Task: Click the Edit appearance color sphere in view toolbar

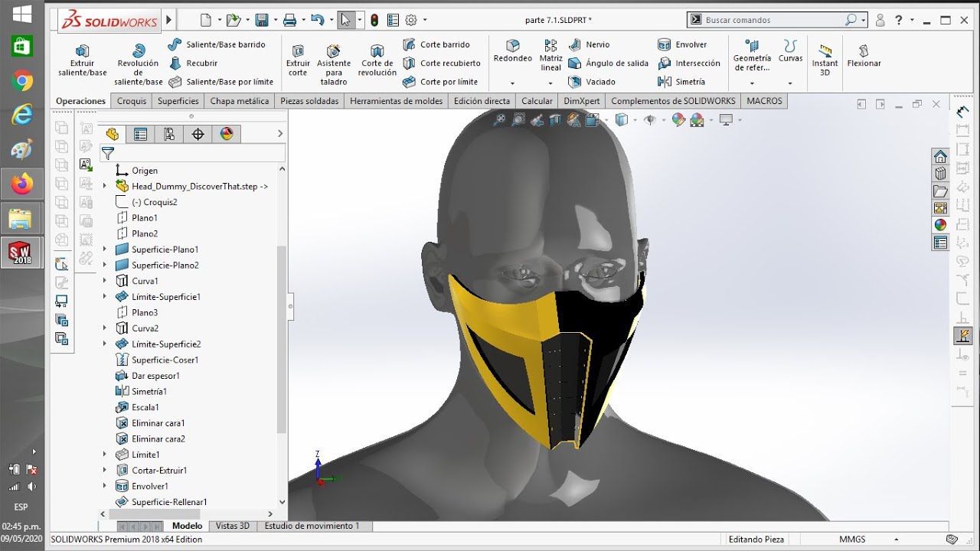Action: (x=678, y=119)
